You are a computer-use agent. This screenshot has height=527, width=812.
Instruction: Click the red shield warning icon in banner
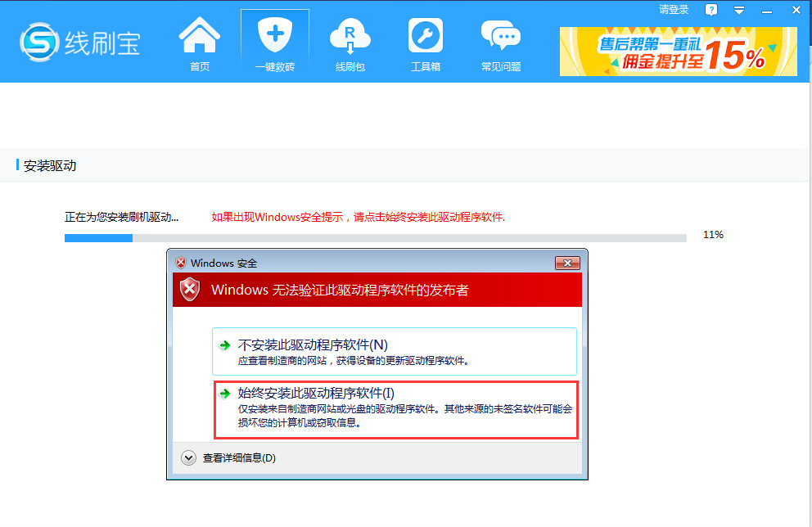(190, 290)
